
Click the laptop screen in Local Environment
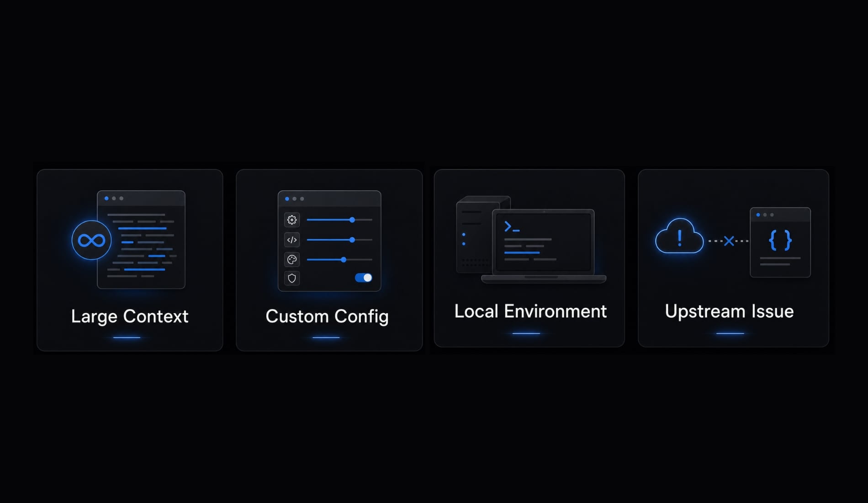click(x=544, y=242)
